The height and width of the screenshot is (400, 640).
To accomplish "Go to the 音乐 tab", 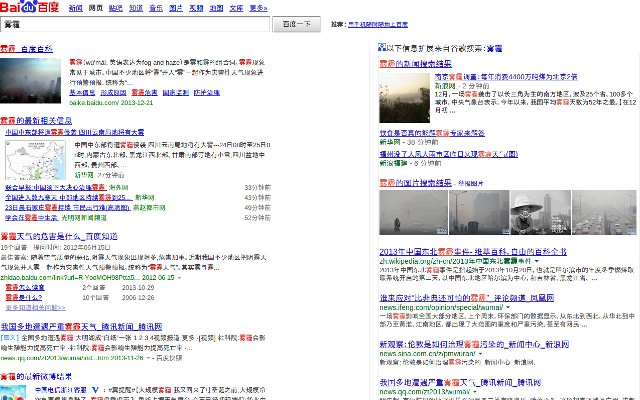I will [156, 8].
